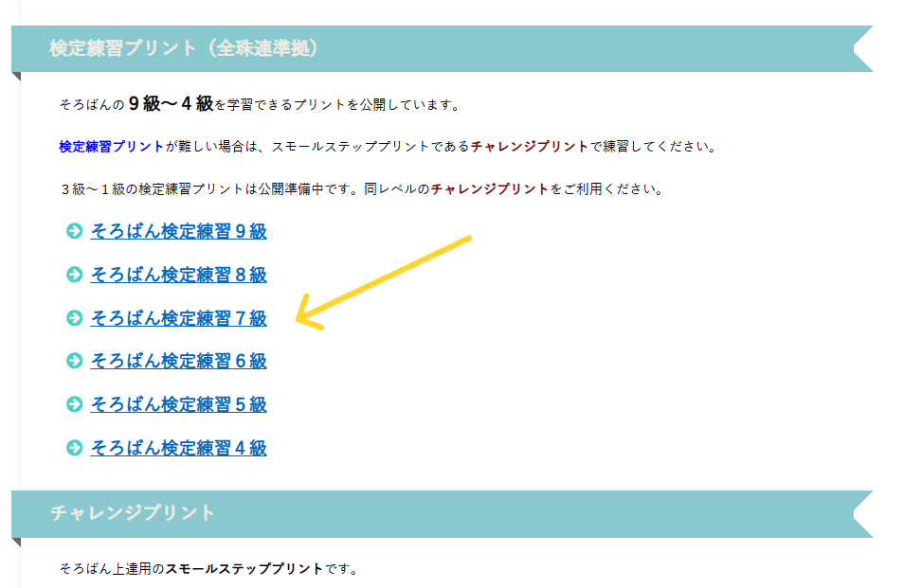Screen dimensions: 922x588
Task: Click the チャレンジプリント section heading banner
Action: click(443, 513)
